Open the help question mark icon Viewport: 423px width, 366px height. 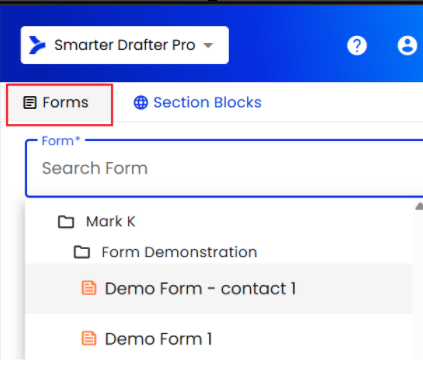pyautogui.click(x=357, y=45)
